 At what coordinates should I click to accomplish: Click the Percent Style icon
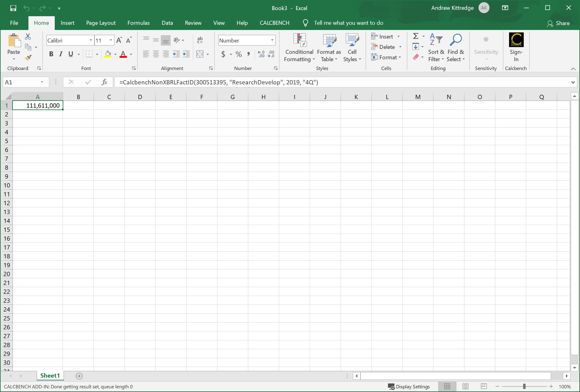coord(239,54)
